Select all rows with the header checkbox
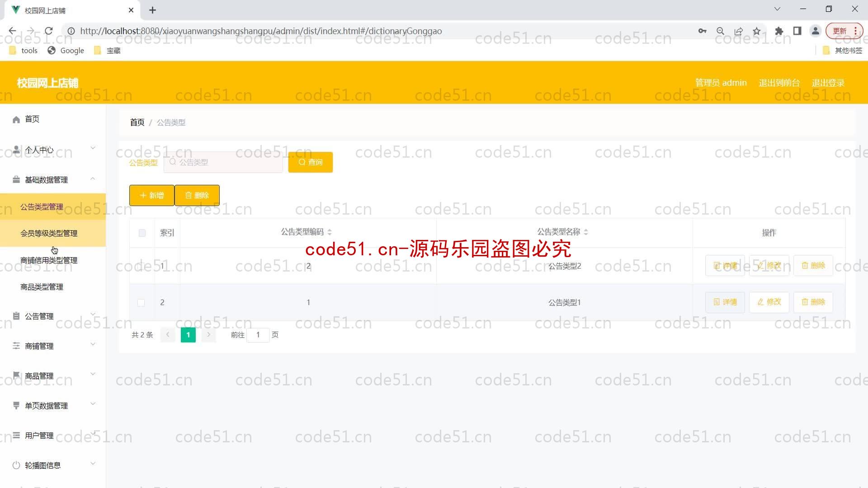This screenshot has height=488, width=868. pos(142,233)
